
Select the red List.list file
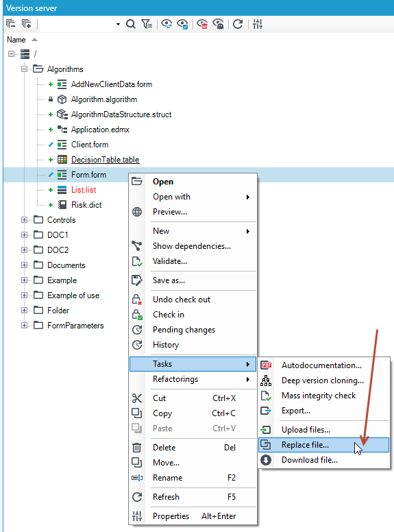(x=84, y=190)
